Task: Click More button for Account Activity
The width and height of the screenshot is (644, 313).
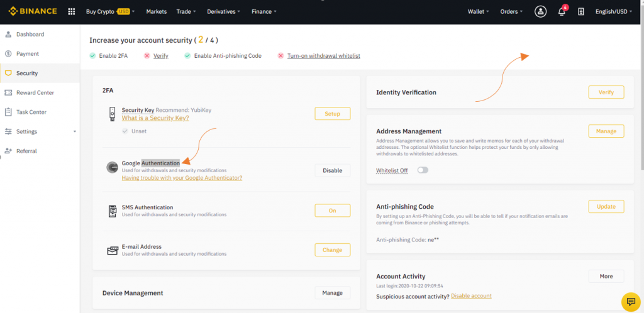Action: tap(606, 276)
